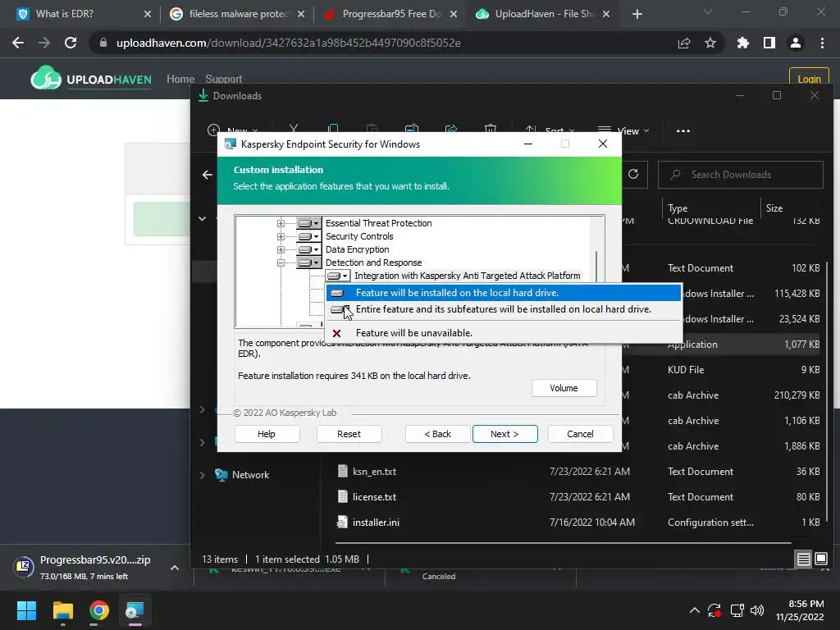Open the Windows Start menu

[x=26, y=610]
